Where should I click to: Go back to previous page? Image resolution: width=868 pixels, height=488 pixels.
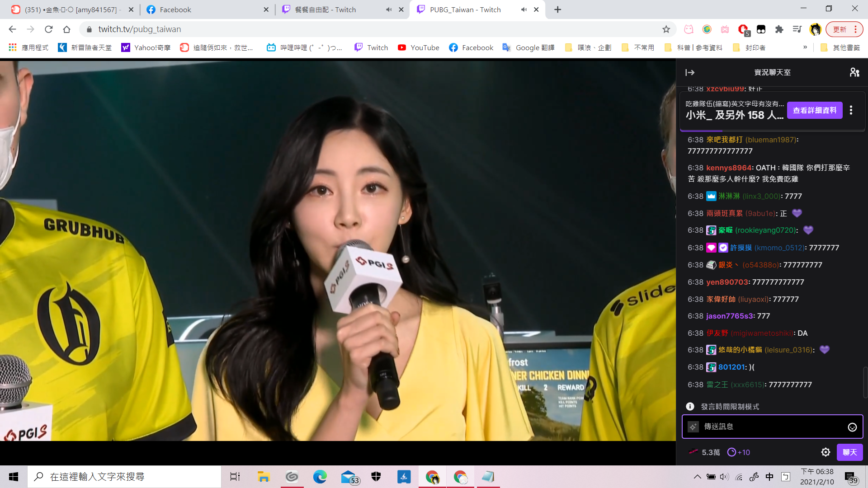(x=12, y=29)
